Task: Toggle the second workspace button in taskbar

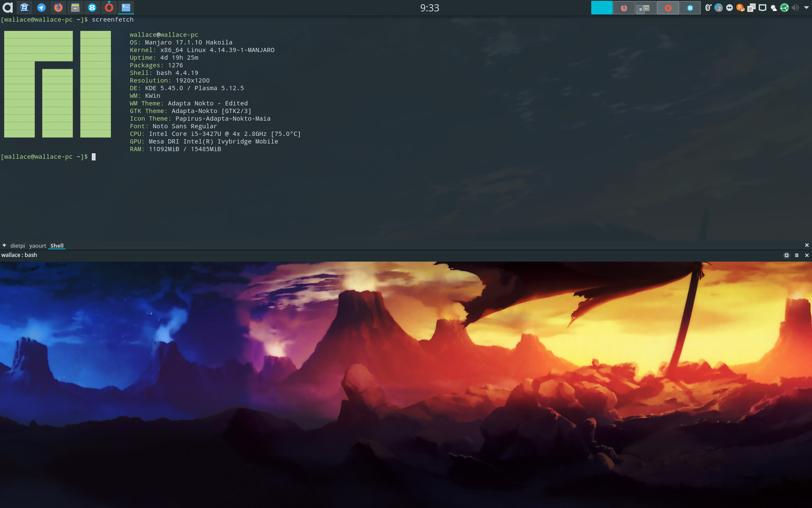Action: point(623,7)
